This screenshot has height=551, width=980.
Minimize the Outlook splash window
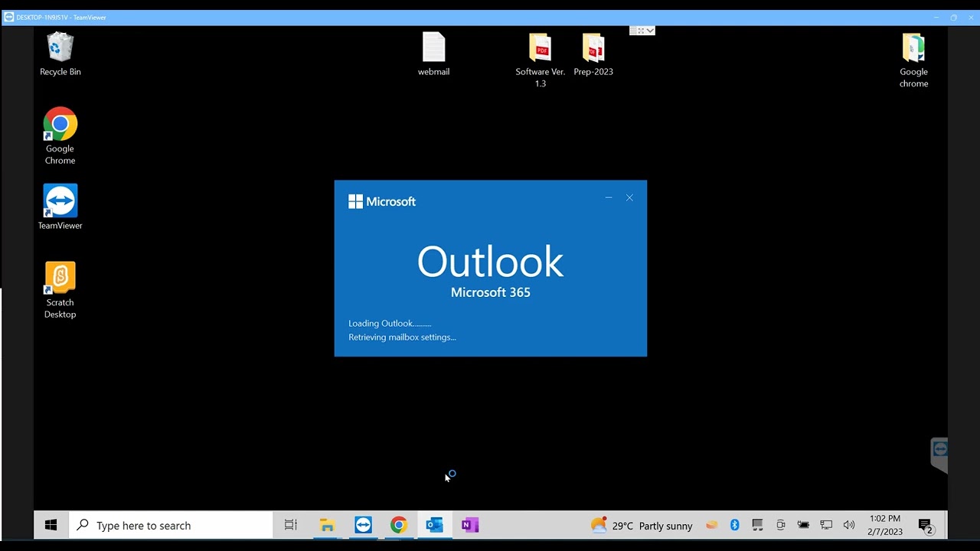tap(609, 197)
